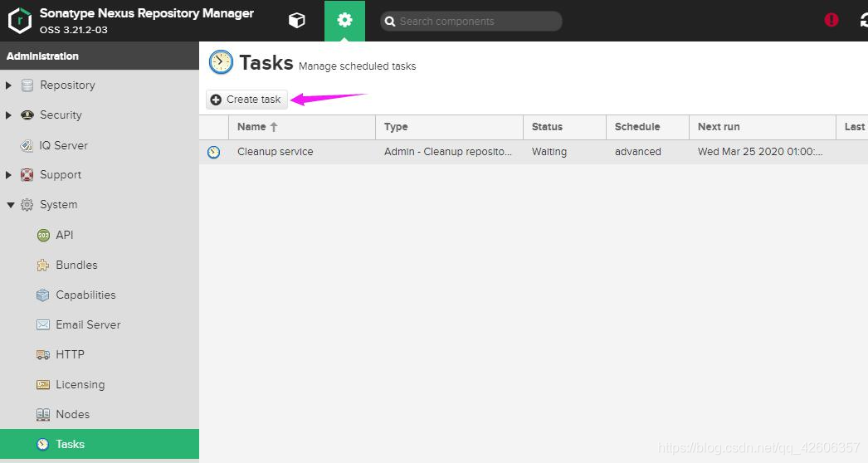Select the System menu label
This screenshot has width=868, height=463.
tap(59, 205)
